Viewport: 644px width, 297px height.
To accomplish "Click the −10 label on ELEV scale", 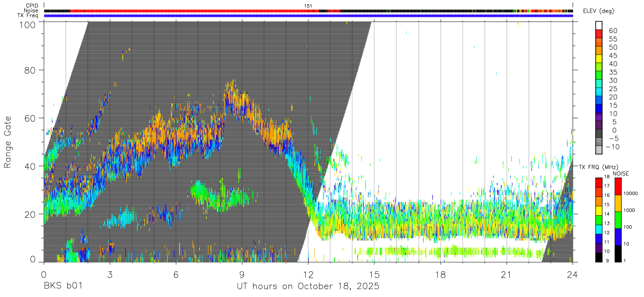I will click(x=611, y=147).
